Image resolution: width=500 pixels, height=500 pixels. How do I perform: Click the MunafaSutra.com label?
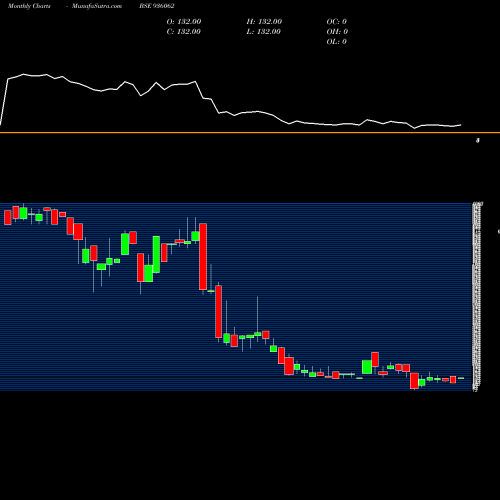pos(97,6)
